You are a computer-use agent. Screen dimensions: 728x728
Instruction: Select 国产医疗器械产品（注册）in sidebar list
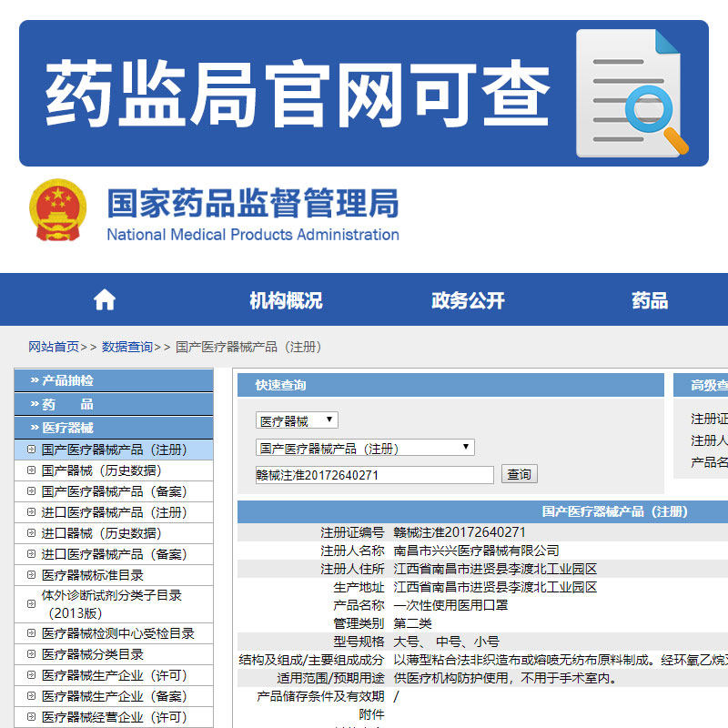[x=114, y=450]
